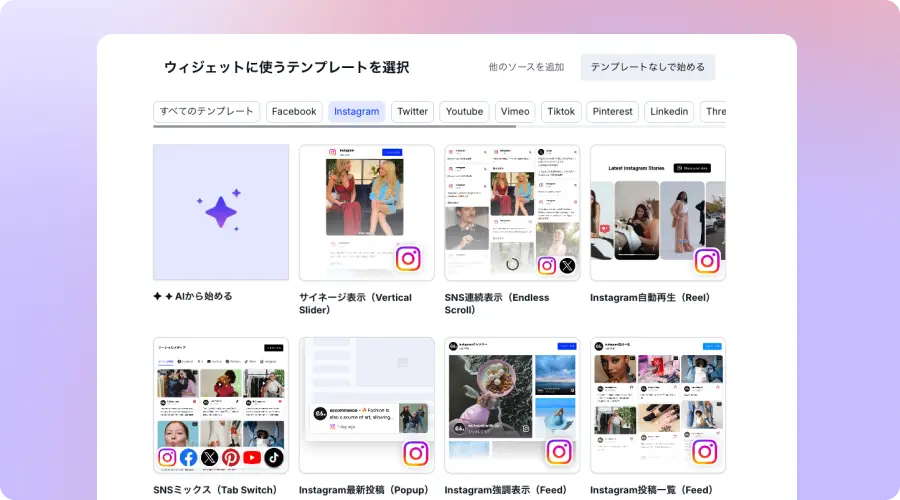Show Vimeo templates

515,111
